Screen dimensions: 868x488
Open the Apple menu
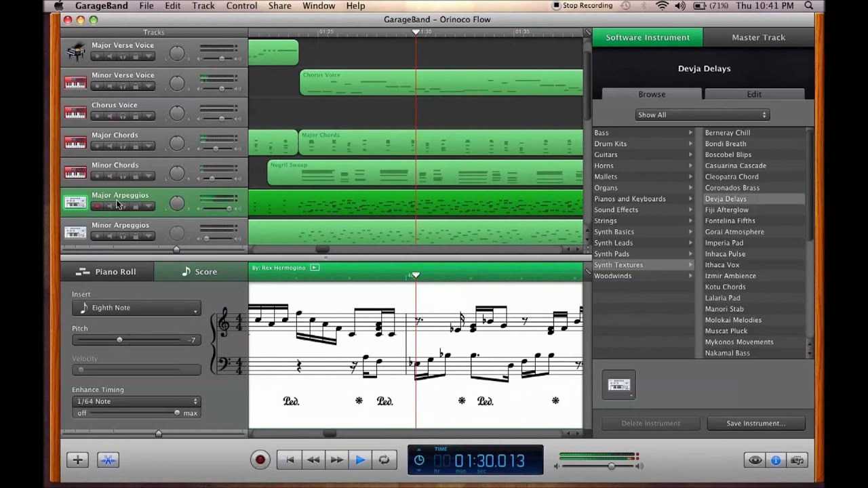click(x=58, y=6)
